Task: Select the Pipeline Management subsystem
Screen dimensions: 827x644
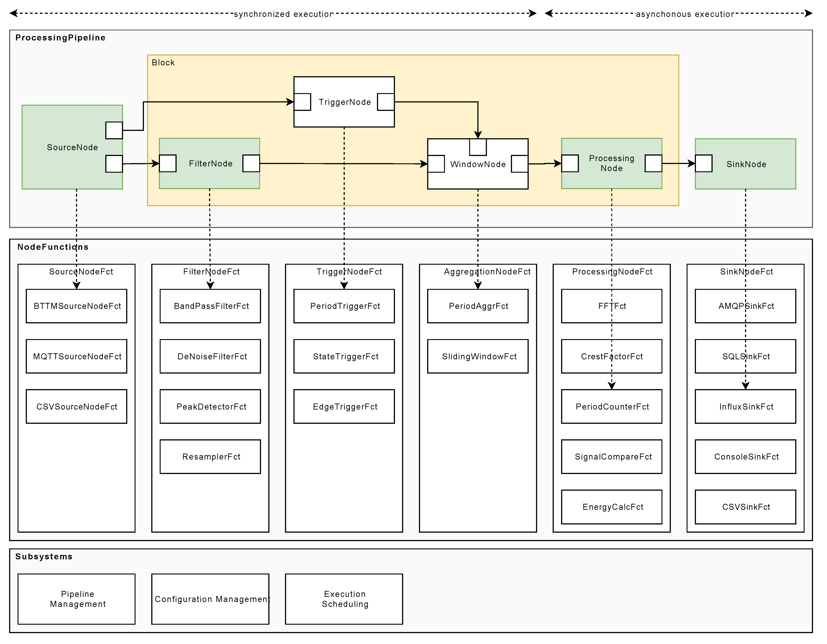Action: (x=76, y=599)
